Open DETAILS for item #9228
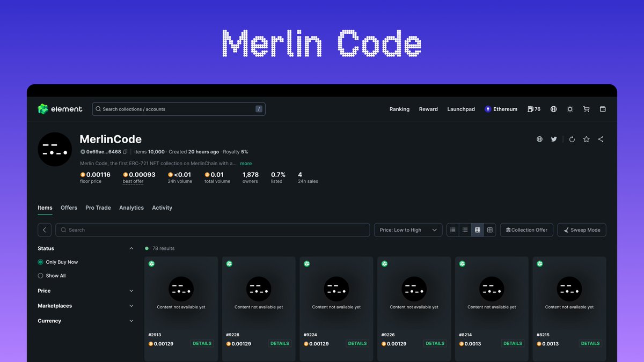Viewport: 644px width, 362px height. coord(280,343)
